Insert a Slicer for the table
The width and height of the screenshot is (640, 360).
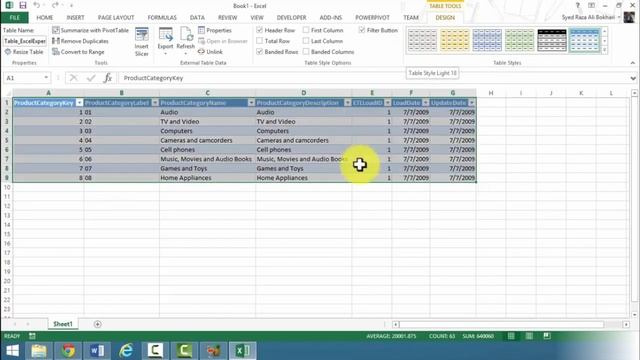tap(142, 42)
